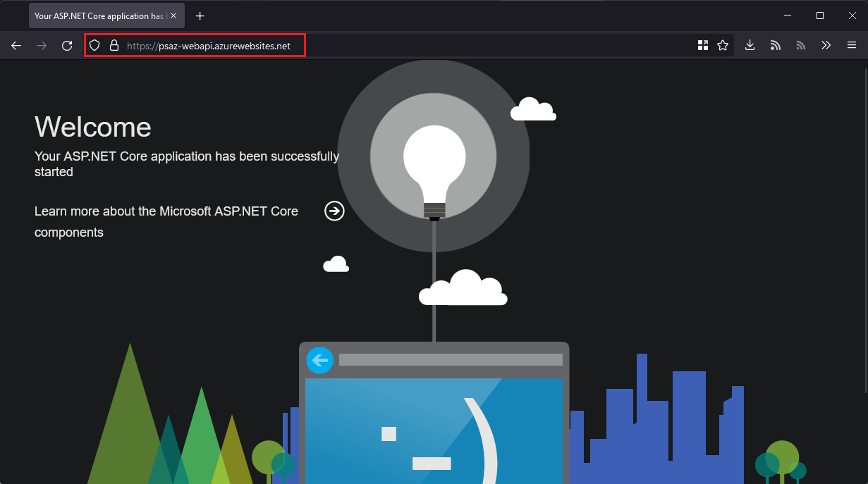The image size is (868, 484).
Task: Open a new tab with the plus button
Action: click(x=200, y=15)
